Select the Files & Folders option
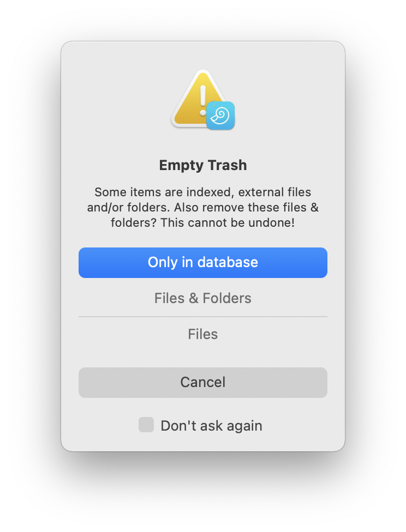Screen dimensions: 406x532 point(203,298)
